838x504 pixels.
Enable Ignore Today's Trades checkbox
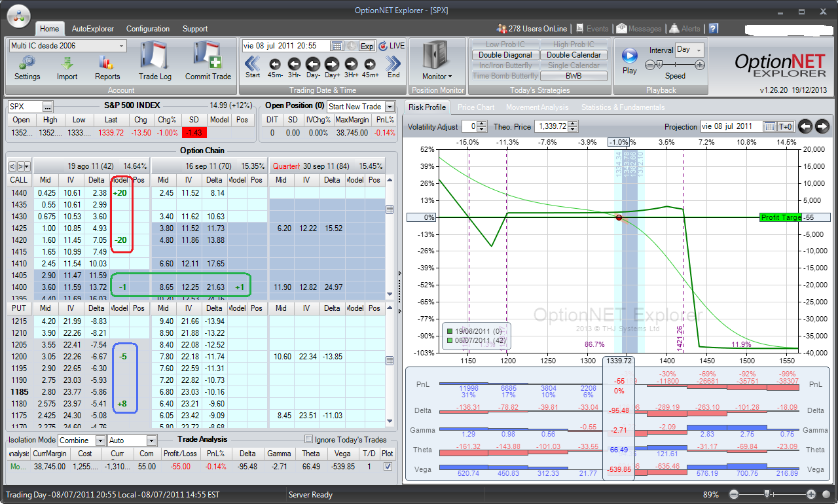309,439
